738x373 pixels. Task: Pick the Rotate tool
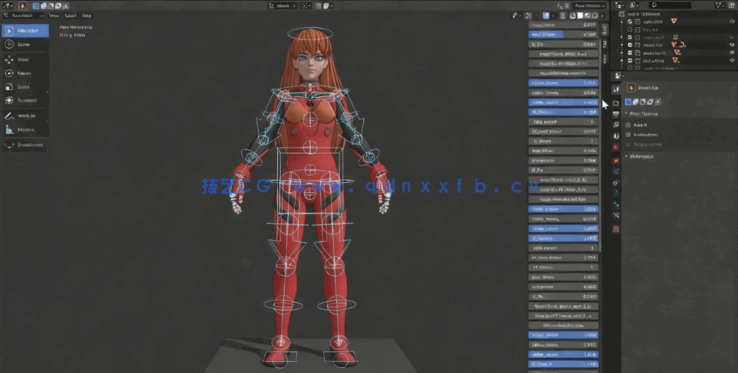(25, 73)
